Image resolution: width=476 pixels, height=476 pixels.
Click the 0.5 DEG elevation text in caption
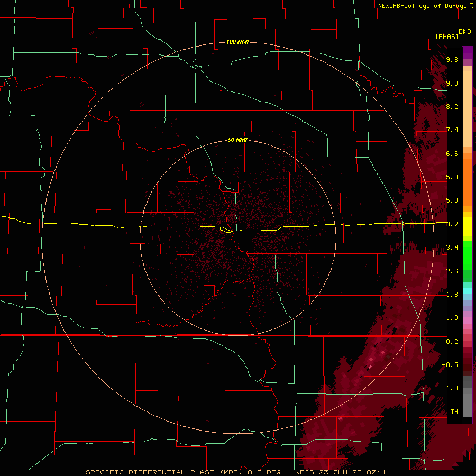click(263, 472)
